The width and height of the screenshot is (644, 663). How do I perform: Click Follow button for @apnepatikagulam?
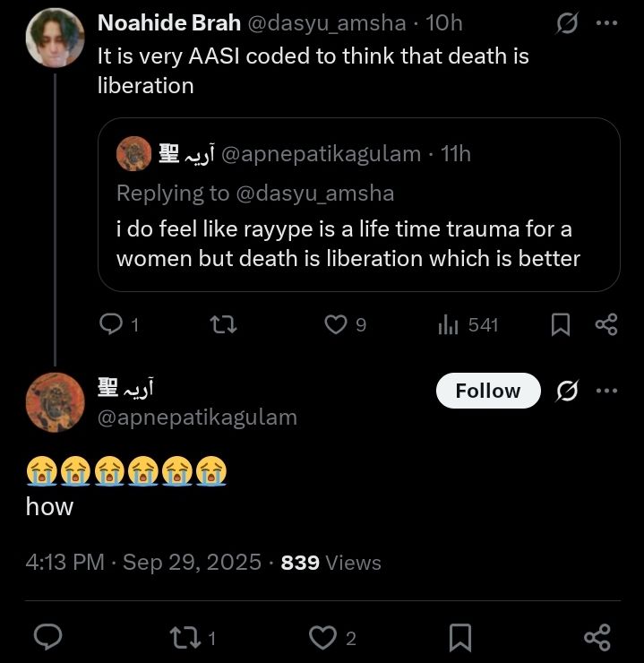tap(488, 391)
